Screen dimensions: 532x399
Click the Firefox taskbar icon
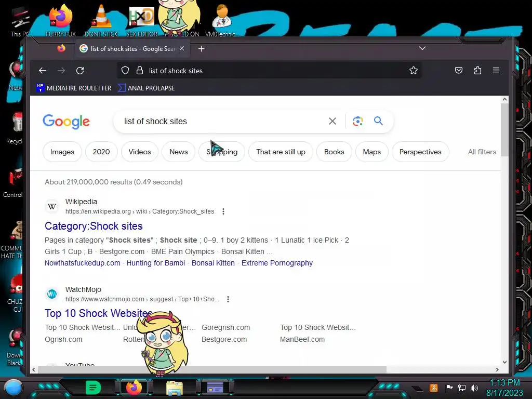[x=134, y=388]
